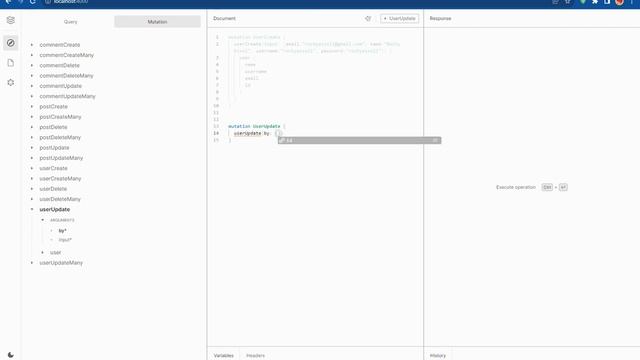Open the Variables tab
640x360 pixels.
point(224,356)
